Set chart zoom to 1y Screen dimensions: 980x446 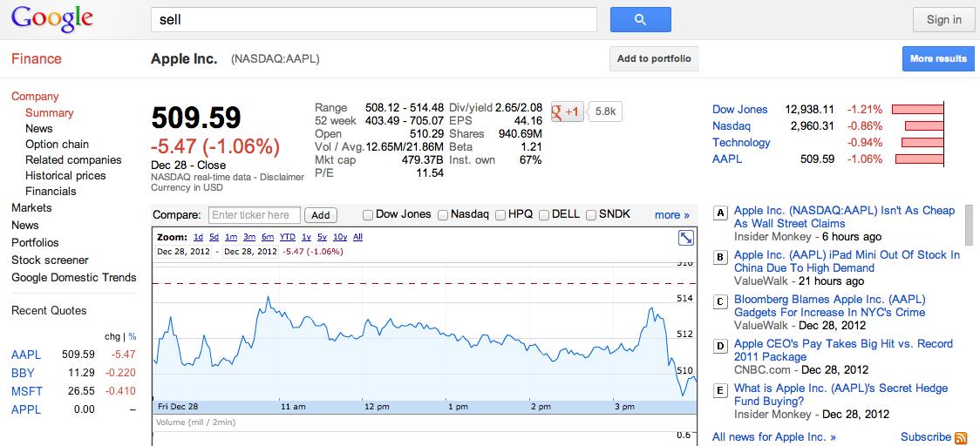(306, 237)
